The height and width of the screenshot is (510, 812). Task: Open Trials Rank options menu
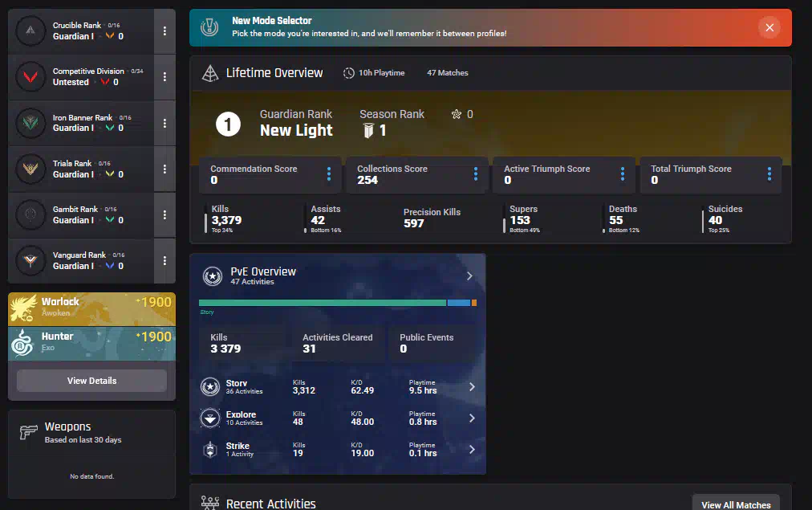(x=164, y=169)
